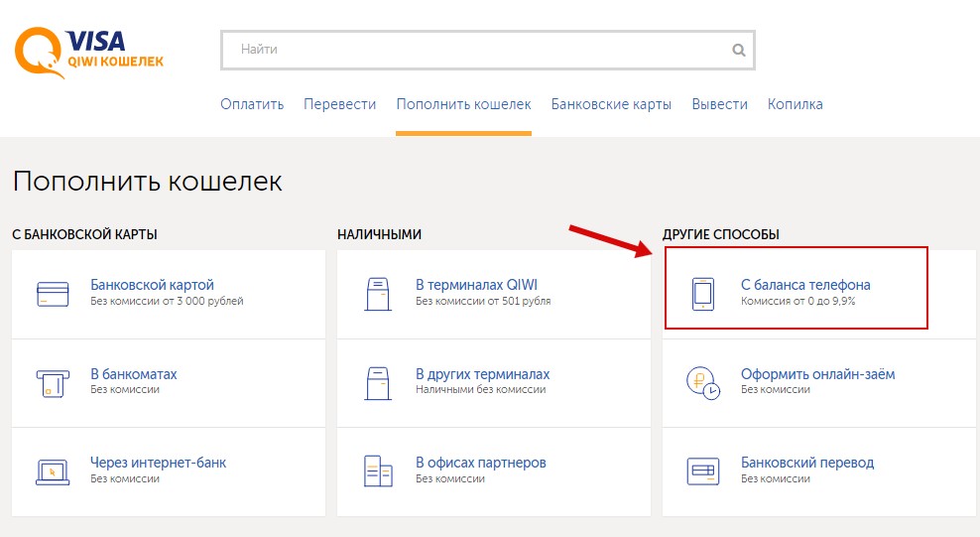Image resolution: width=980 pixels, height=537 pixels.
Task: Click the ATM icon beside В банкоматах
Action: tap(51, 381)
